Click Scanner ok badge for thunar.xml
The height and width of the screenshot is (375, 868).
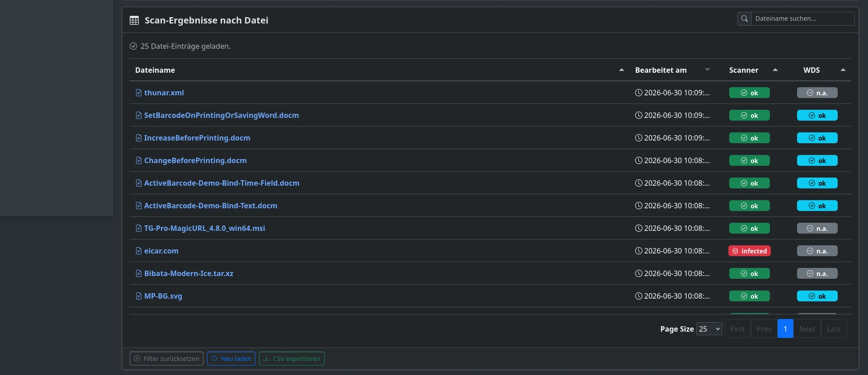pyautogui.click(x=750, y=93)
